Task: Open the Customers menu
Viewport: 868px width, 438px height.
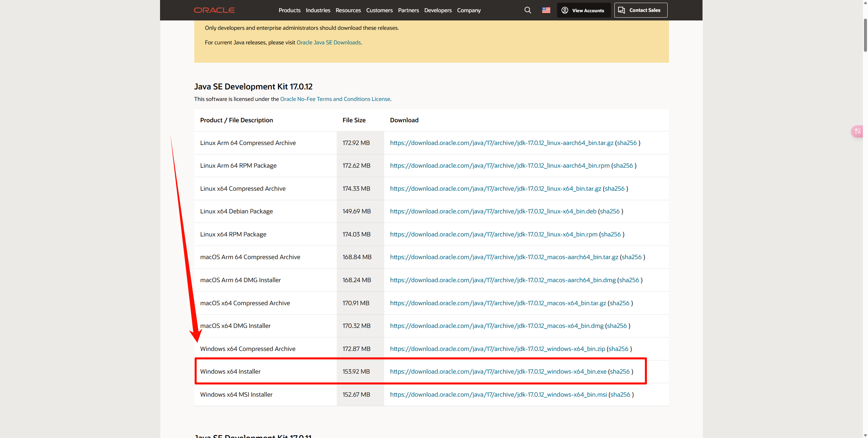Action: click(x=379, y=10)
